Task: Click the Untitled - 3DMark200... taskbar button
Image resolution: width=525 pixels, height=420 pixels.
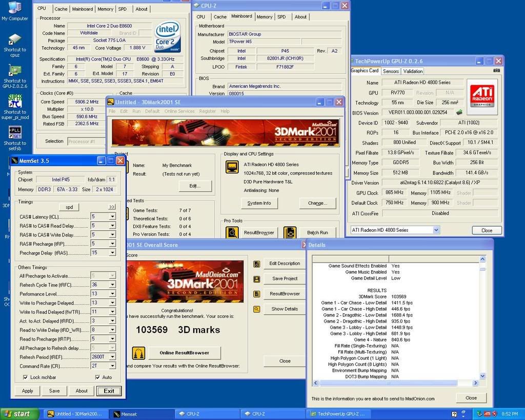Action: coord(76,414)
